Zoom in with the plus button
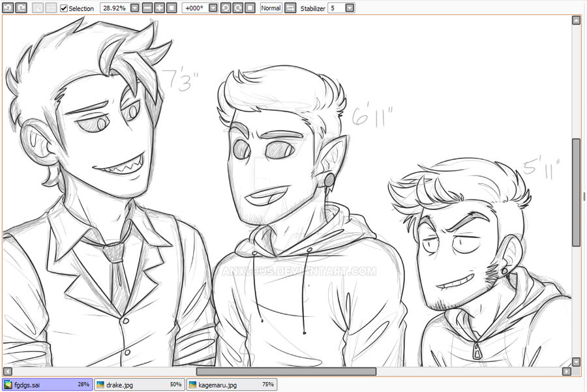This screenshot has height=392, width=587. (160, 8)
